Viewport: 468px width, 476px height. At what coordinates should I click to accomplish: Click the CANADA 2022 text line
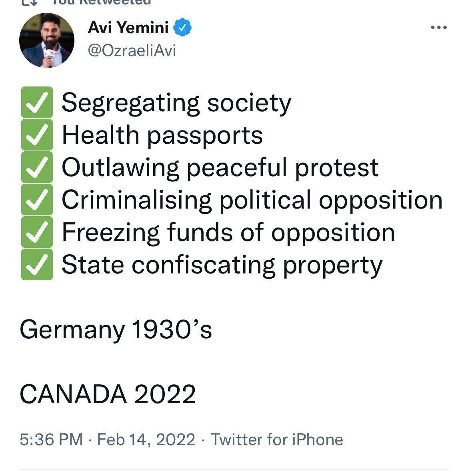point(108,394)
